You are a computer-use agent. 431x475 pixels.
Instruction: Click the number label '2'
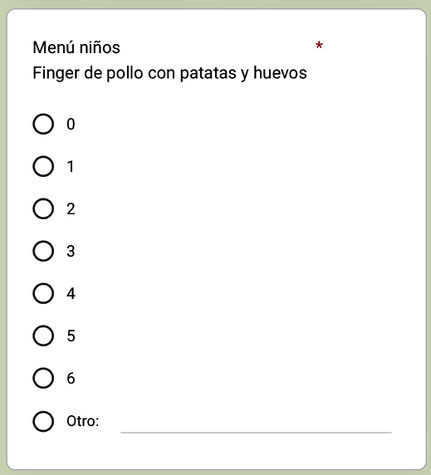click(x=71, y=209)
